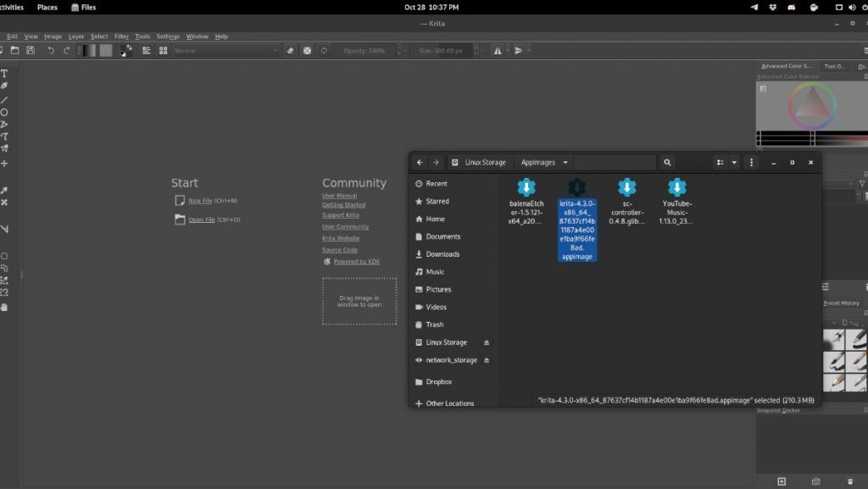Open Krita's Filter menu
This screenshot has height=489, width=868.
(120, 36)
